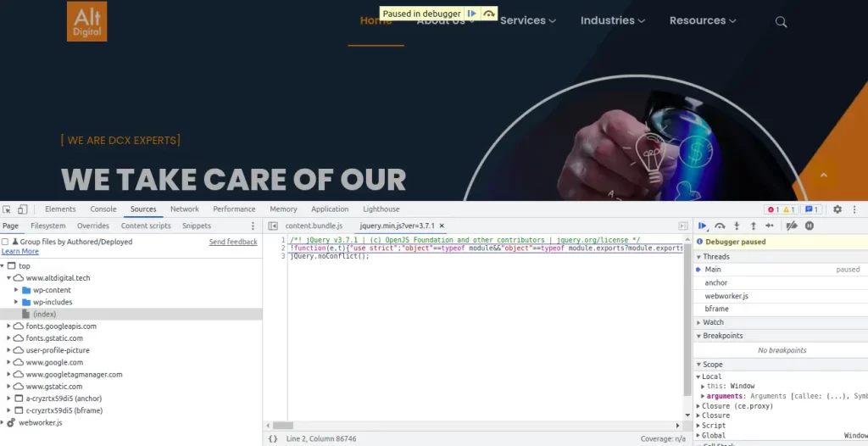Hide the debugger sidebar icon
868x446 pixels.
[x=683, y=226]
